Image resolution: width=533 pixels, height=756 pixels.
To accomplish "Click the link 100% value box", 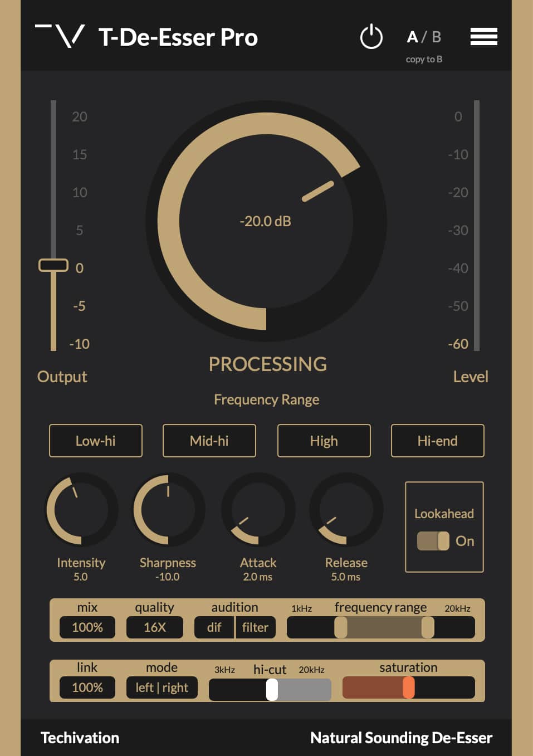I will click(87, 687).
